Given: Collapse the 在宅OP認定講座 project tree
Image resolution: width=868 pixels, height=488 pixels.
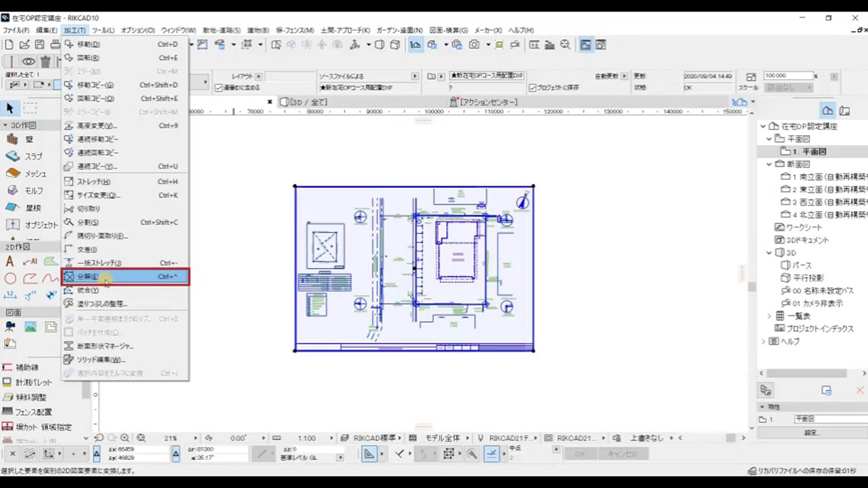Looking at the screenshot, I should coord(764,126).
